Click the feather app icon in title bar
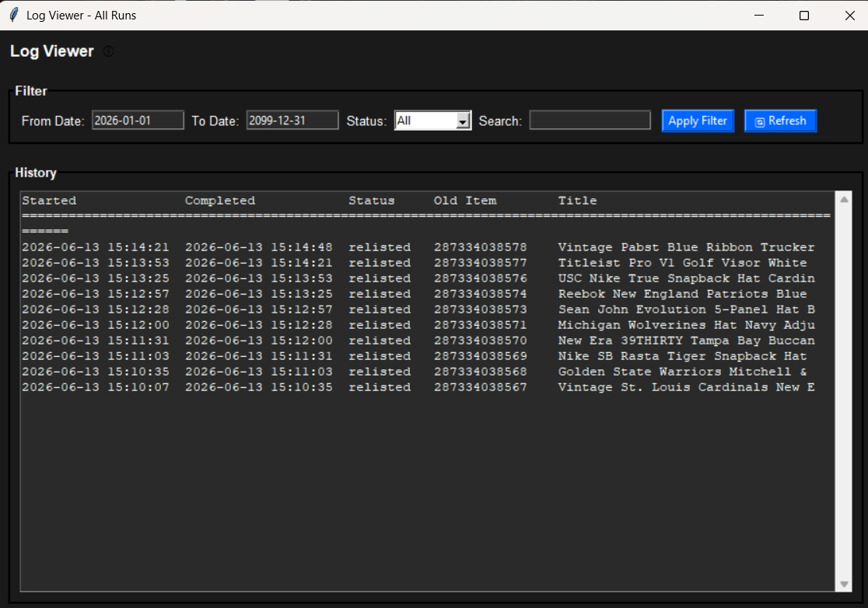This screenshot has height=608, width=868. tap(14, 15)
